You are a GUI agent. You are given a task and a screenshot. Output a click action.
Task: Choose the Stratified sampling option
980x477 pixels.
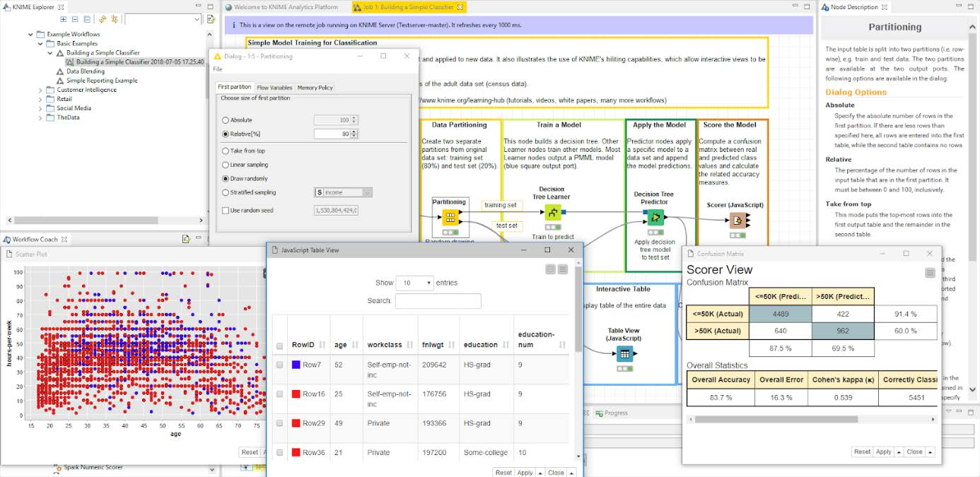tap(226, 192)
